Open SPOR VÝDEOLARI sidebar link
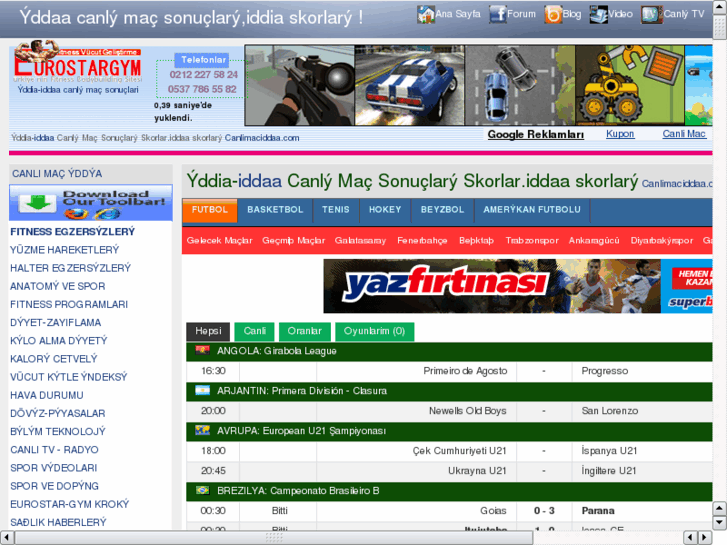727x545 pixels. coord(54,468)
